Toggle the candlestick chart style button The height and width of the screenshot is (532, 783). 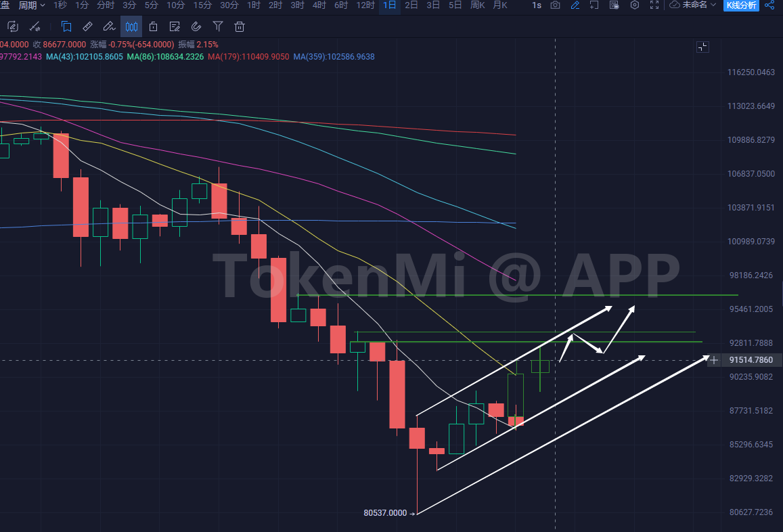coord(131,27)
